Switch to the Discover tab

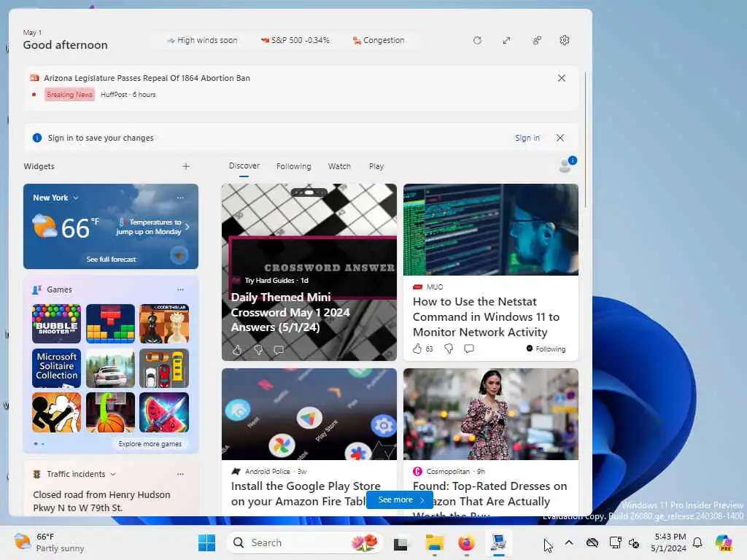pyautogui.click(x=244, y=166)
